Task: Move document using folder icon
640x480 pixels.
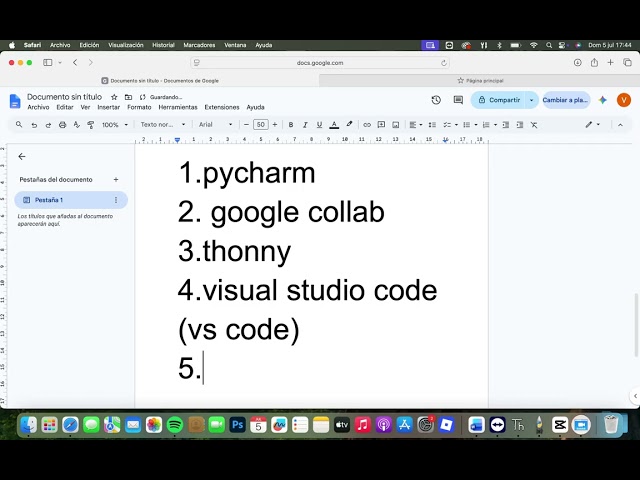Action: (128, 97)
